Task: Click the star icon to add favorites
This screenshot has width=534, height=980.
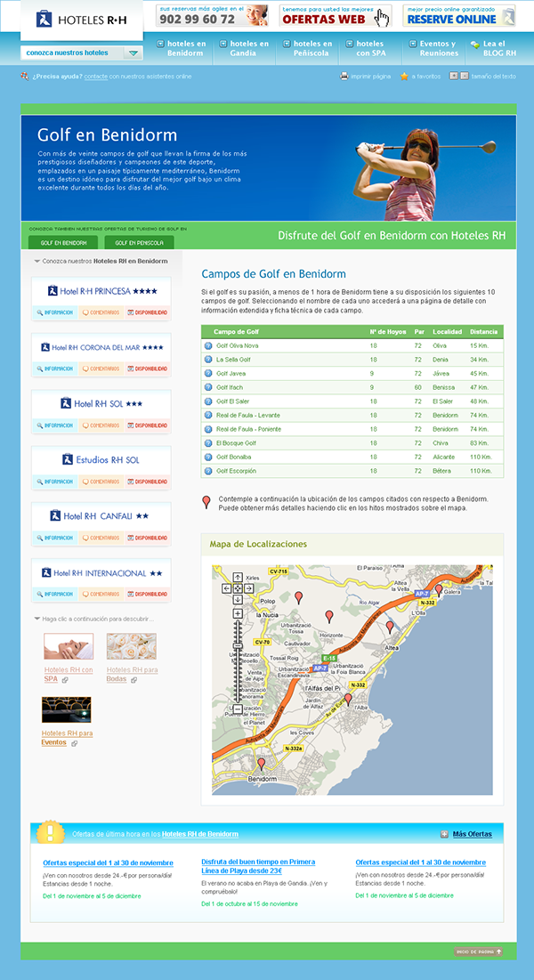Action: tap(405, 77)
